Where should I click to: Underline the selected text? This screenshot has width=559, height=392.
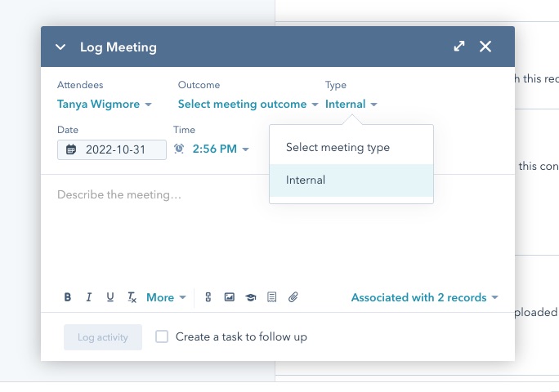point(110,298)
